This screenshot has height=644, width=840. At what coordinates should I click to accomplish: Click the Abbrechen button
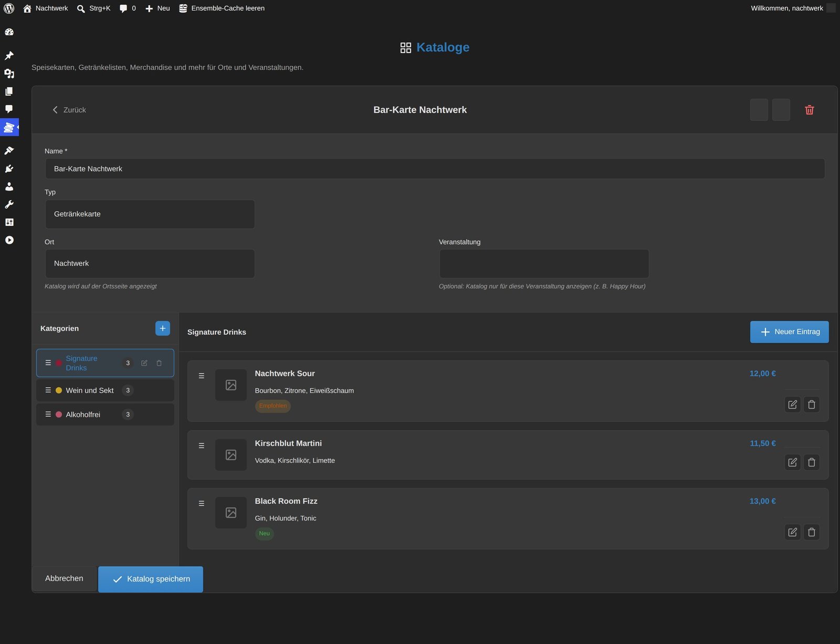click(64, 578)
